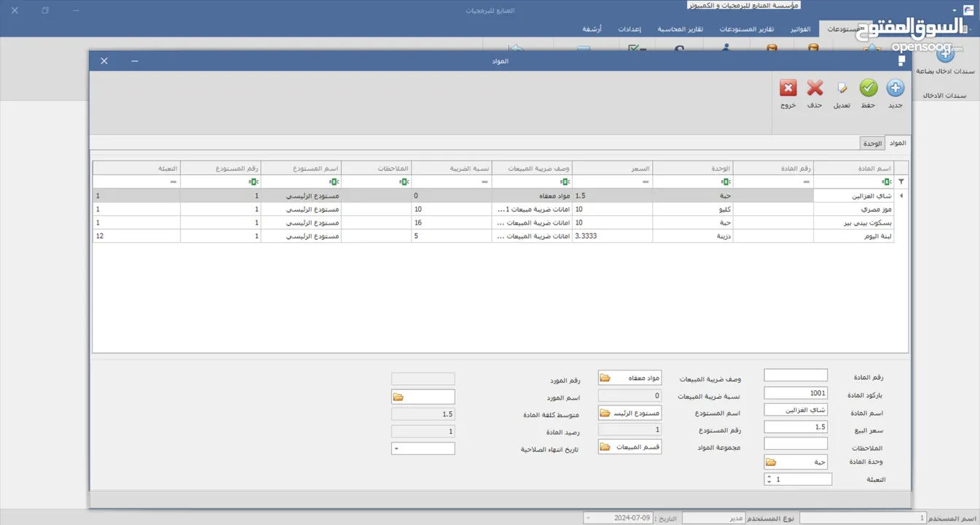The image size is (980, 525).
Task: Click the سعر البيع field showing 1.5
Action: [796, 427]
